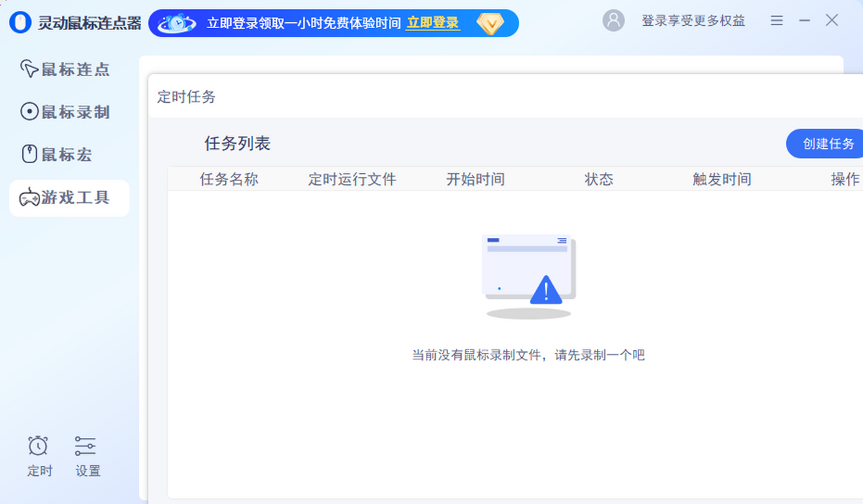Click 登录享受更多权益 text
The image size is (863, 504).
tap(693, 21)
